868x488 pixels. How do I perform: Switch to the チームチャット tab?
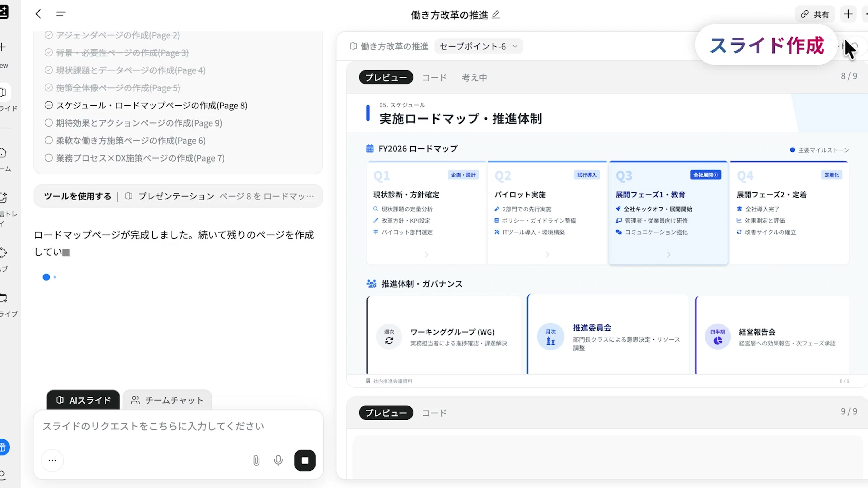coord(167,400)
